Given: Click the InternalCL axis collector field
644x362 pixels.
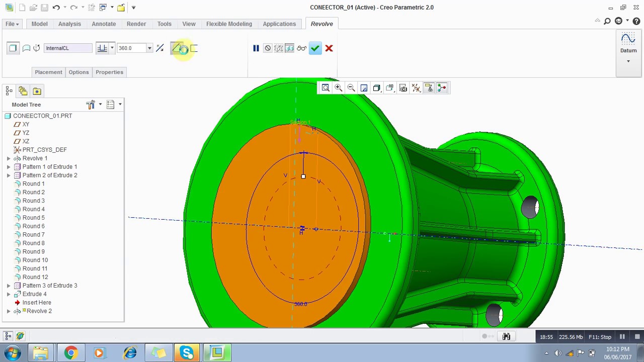Looking at the screenshot, I should 68,48.
